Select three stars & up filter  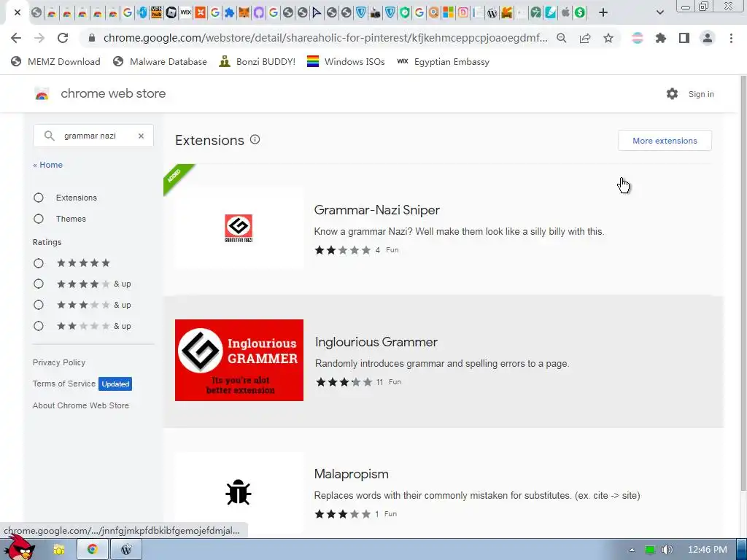click(39, 305)
